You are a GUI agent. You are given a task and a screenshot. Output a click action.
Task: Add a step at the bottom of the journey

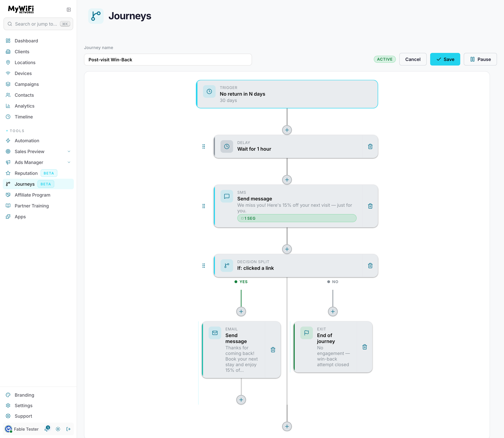pyautogui.click(x=287, y=426)
